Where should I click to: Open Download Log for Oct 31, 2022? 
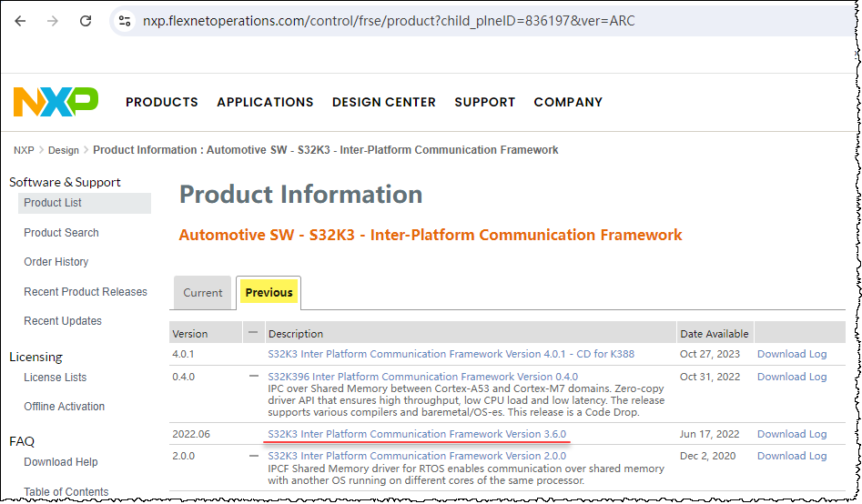792,377
